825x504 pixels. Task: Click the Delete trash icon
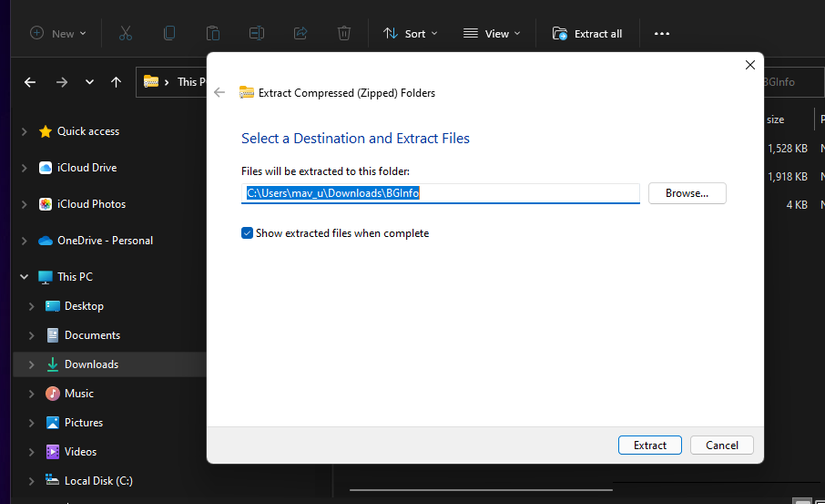pos(344,34)
